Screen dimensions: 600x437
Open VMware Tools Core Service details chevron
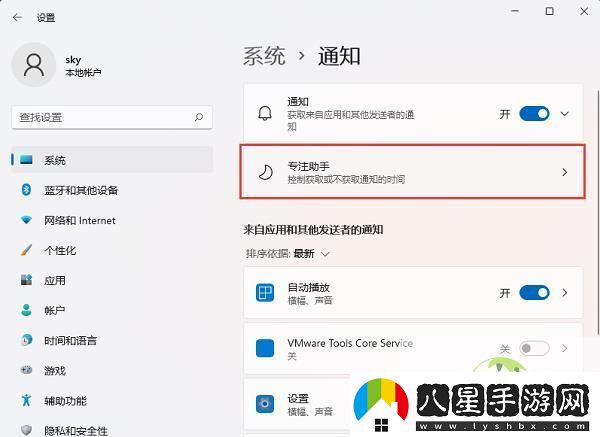564,348
